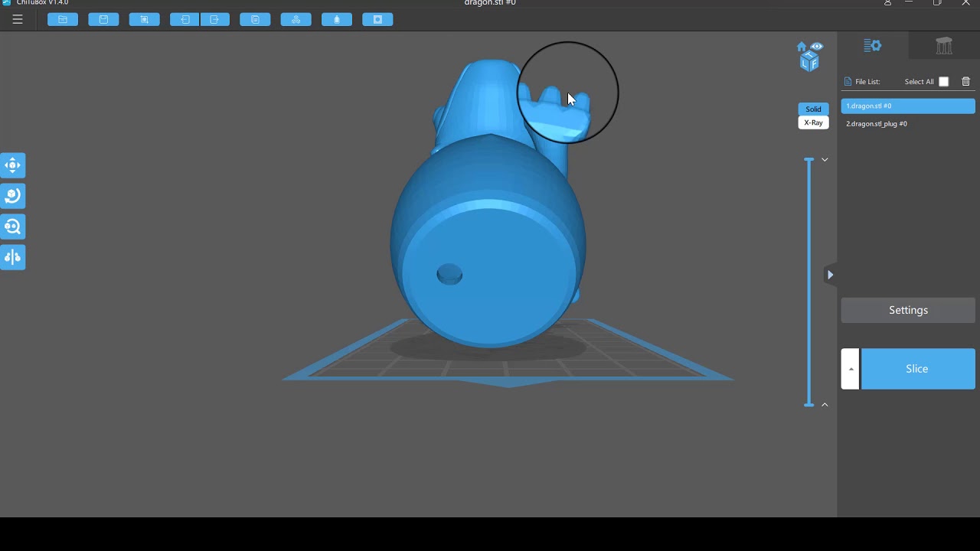Click the down chevron atop layer slider
This screenshot has height=551, width=980.
click(x=825, y=160)
